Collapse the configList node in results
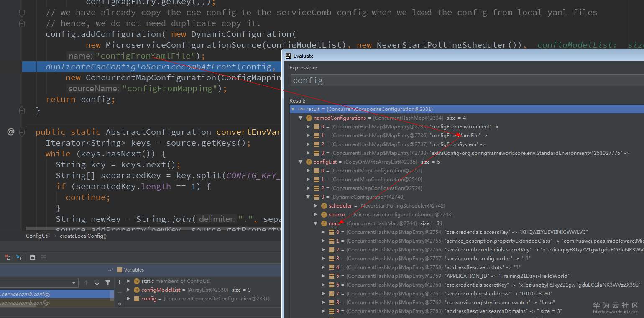The image size is (644, 318). (x=301, y=162)
